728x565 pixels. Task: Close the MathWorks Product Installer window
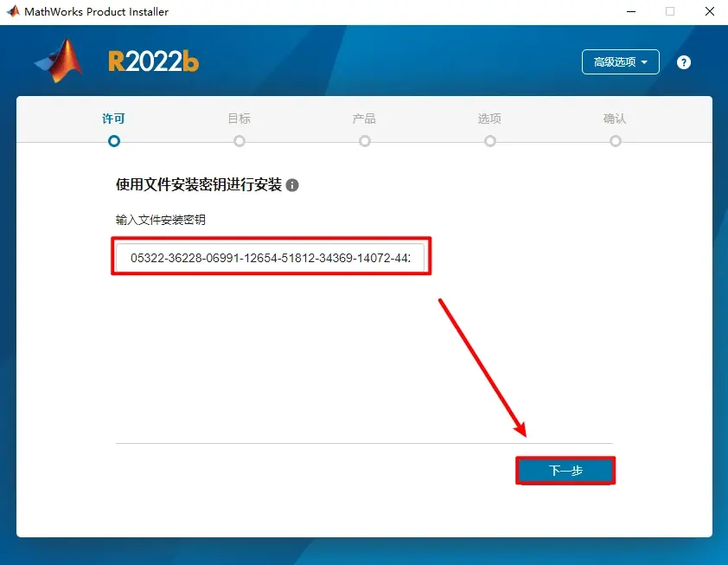(x=710, y=11)
